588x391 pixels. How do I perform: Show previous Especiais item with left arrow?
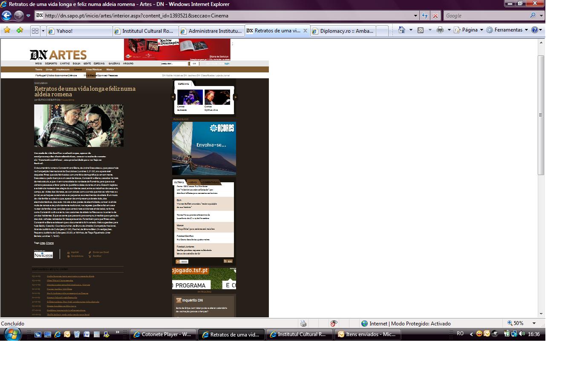pos(173,97)
